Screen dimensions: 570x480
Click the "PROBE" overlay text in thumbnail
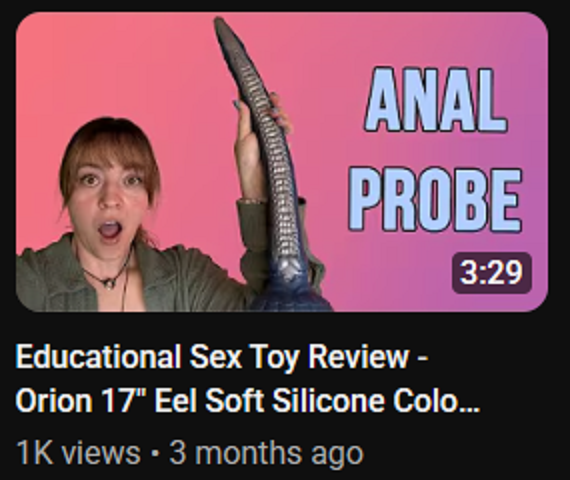pos(435,199)
